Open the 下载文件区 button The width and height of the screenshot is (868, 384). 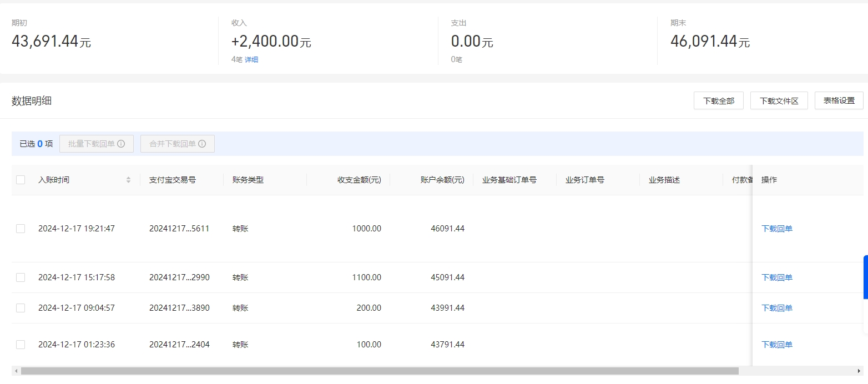click(779, 100)
